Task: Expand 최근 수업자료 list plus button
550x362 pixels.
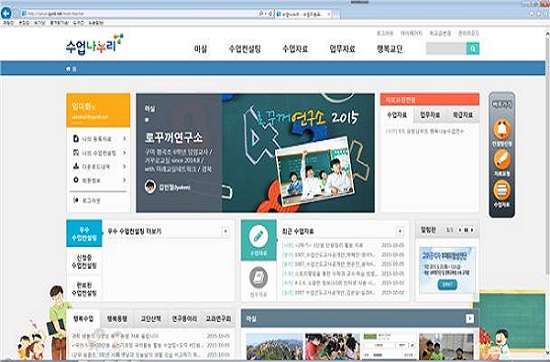Action: (400, 231)
